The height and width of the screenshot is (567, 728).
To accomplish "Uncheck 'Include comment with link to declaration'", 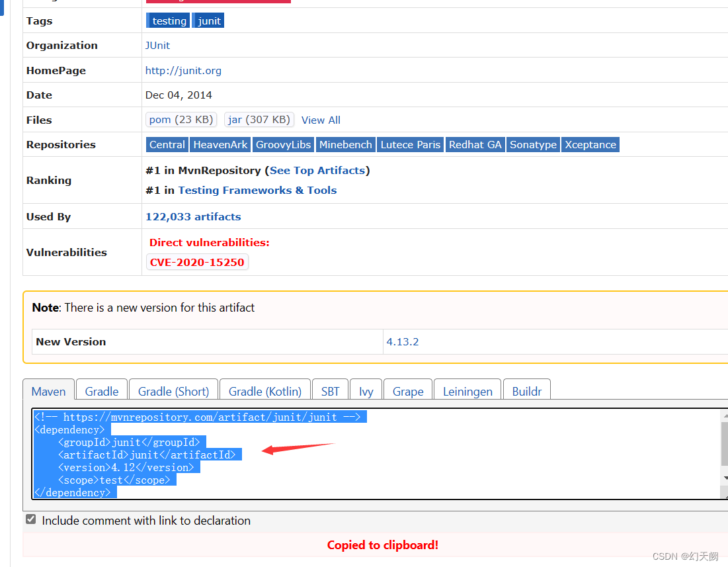I will [30, 519].
